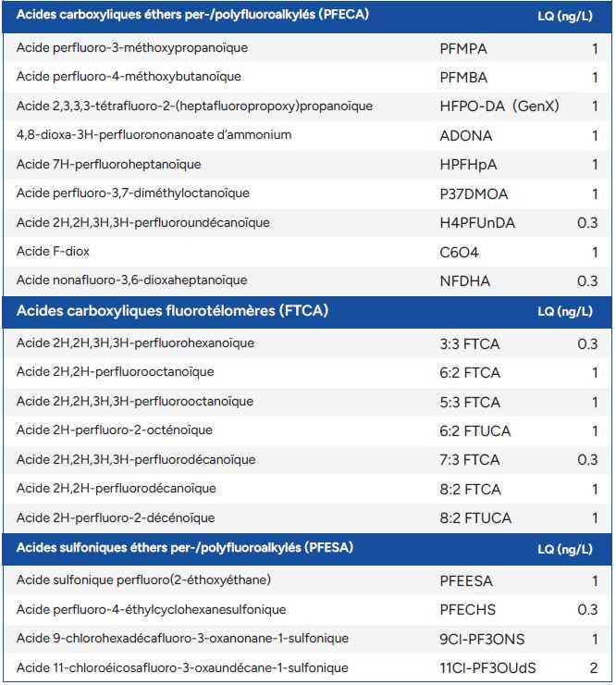Click LQ (ng/L) label in FTCA header

coord(565,311)
